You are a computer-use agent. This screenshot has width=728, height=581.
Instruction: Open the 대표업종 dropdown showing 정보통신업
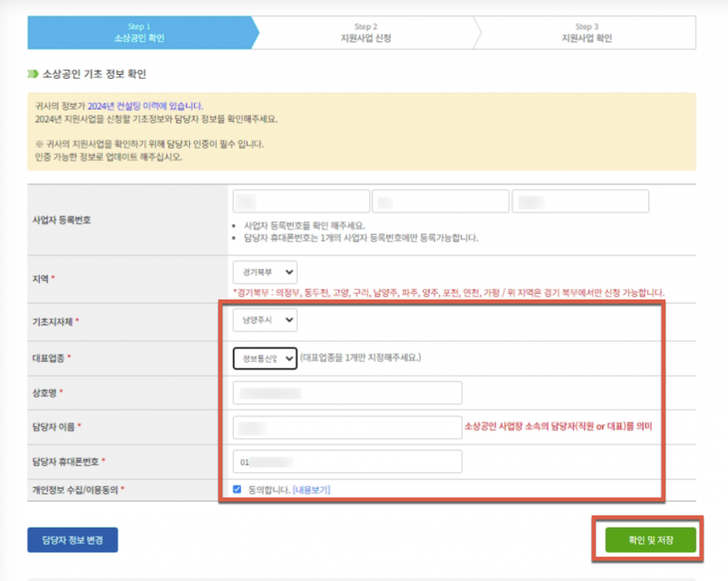click(x=265, y=358)
